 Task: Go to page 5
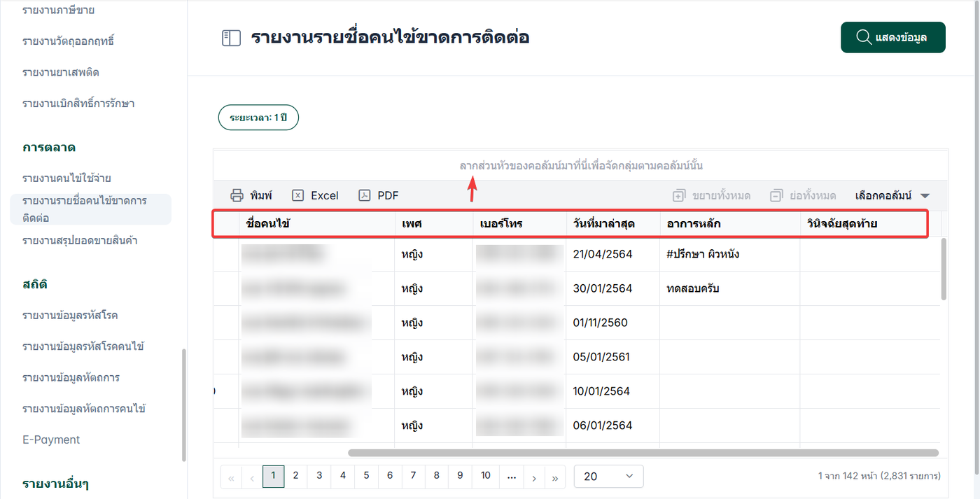[366, 477]
